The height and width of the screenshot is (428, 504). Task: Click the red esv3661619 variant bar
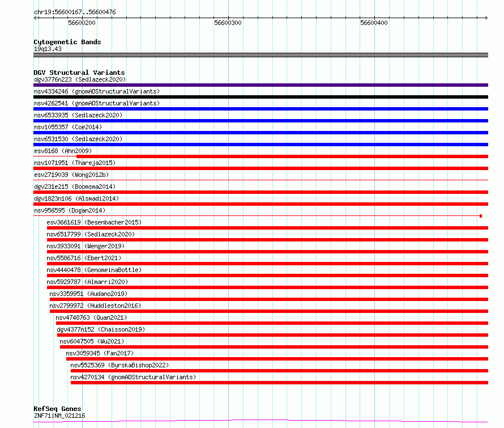267,228
